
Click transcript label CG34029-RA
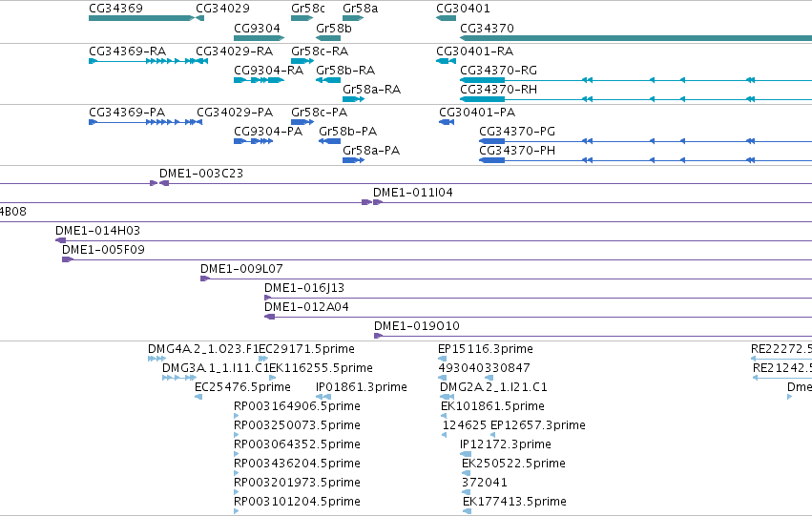234,52
